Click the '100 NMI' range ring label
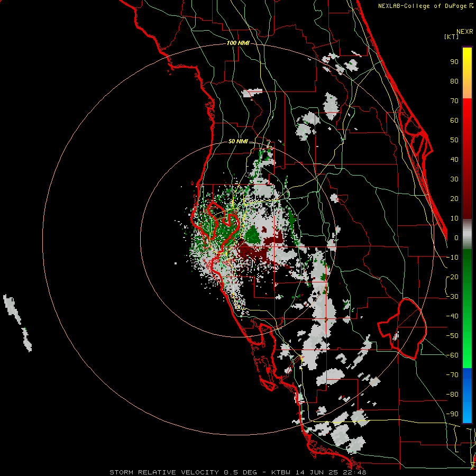The height and width of the screenshot is (476, 476). point(238,43)
